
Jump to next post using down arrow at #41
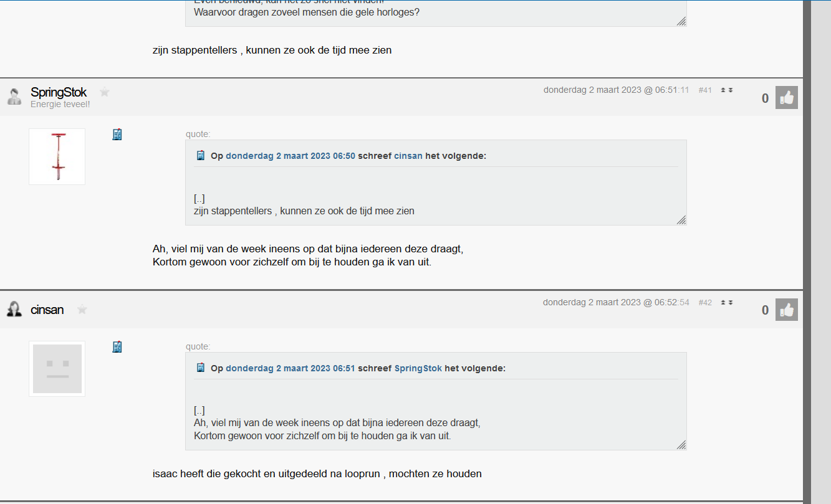731,90
